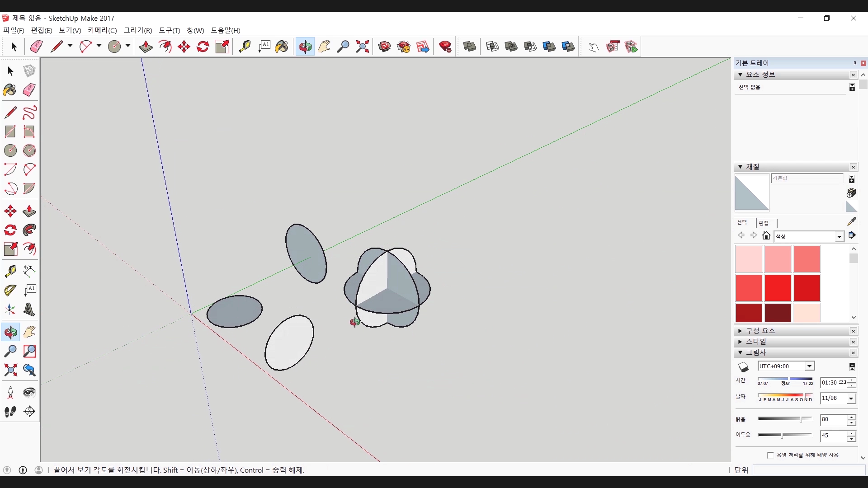Select the Tape Measure tool
Image resolution: width=868 pixels, height=488 pixels.
(x=245, y=47)
